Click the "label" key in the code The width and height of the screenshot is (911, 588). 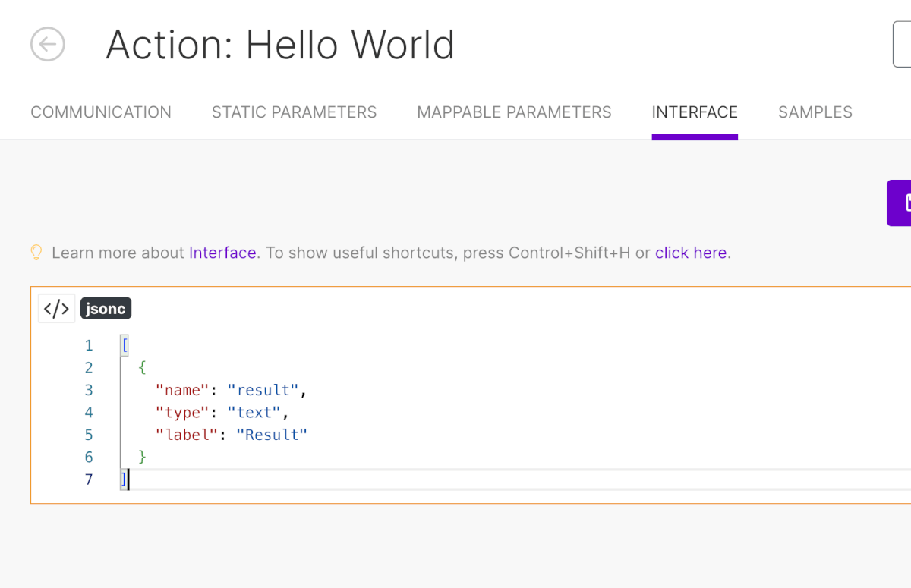pyautogui.click(x=187, y=435)
